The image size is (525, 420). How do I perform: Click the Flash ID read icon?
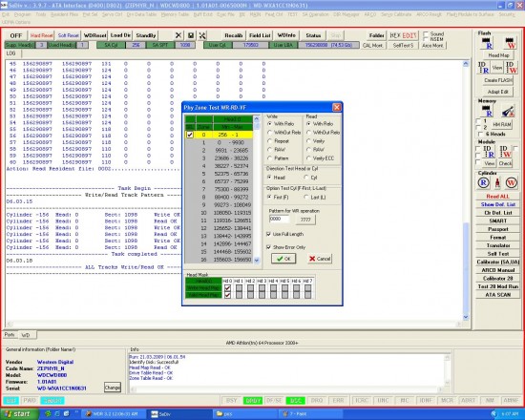click(483, 68)
